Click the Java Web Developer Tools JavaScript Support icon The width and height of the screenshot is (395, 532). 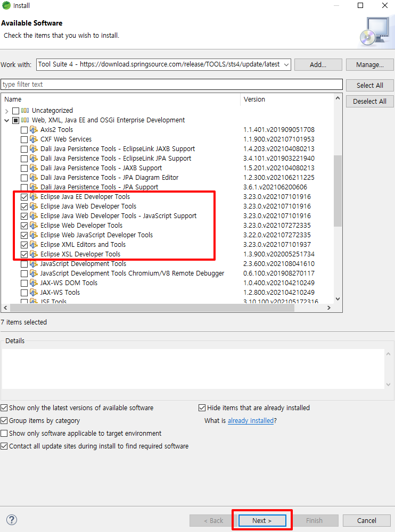click(34, 216)
